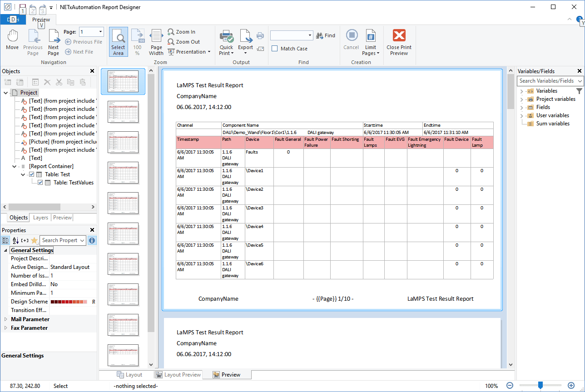The height and width of the screenshot is (392, 585).
Task: Collapse the Project tree node
Action: (x=5, y=93)
